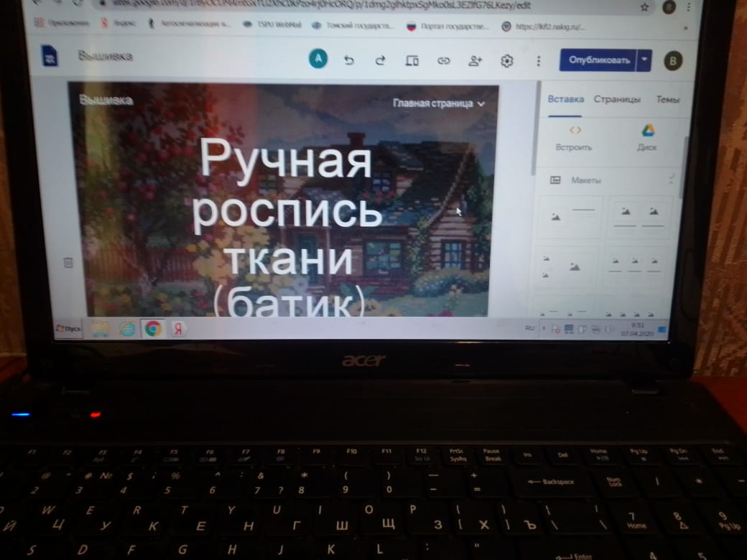Image resolution: width=747 pixels, height=560 pixels.
Task: Share the site with others
Action: [475, 60]
